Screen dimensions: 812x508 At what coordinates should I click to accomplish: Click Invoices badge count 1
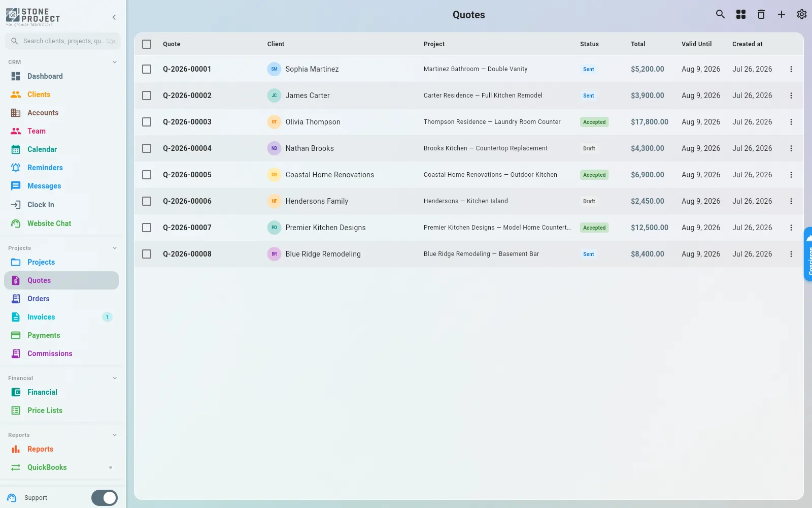coord(107,317)
